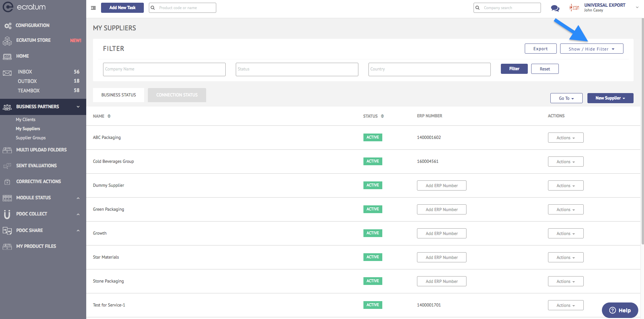The image size is (644, 319).
Task: Switch to the Connection Status tab
Action: click(x=177, y=95)
